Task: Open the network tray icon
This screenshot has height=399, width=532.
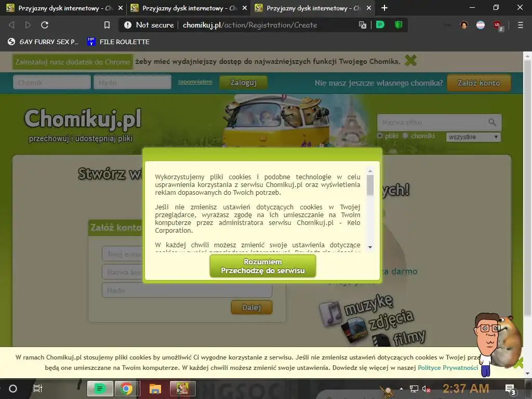Action: (x=414, y=389)
